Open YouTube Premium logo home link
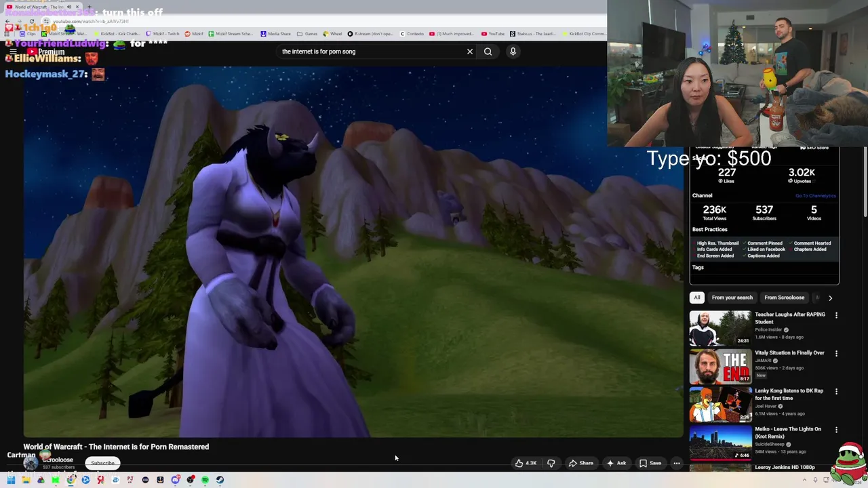The height and width of the screenshot is (488, 868). click(46, 52)
